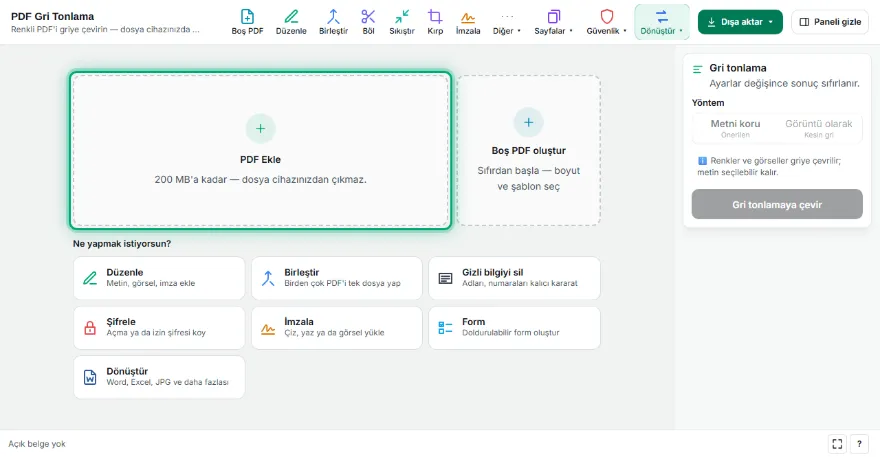Image resolution: width=880 pixels, height=457 pixels.
Task: Open the İmzala signature tool in toolbar
Action: (468, 22)
